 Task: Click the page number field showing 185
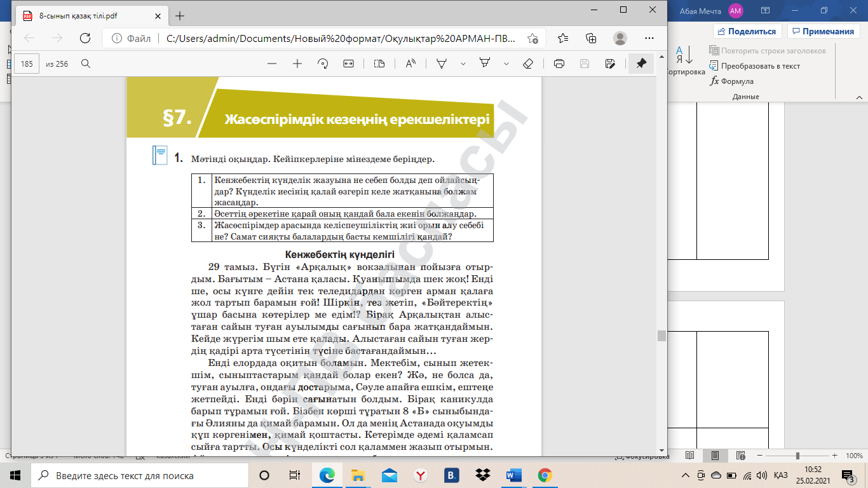[x=27, y=64]
